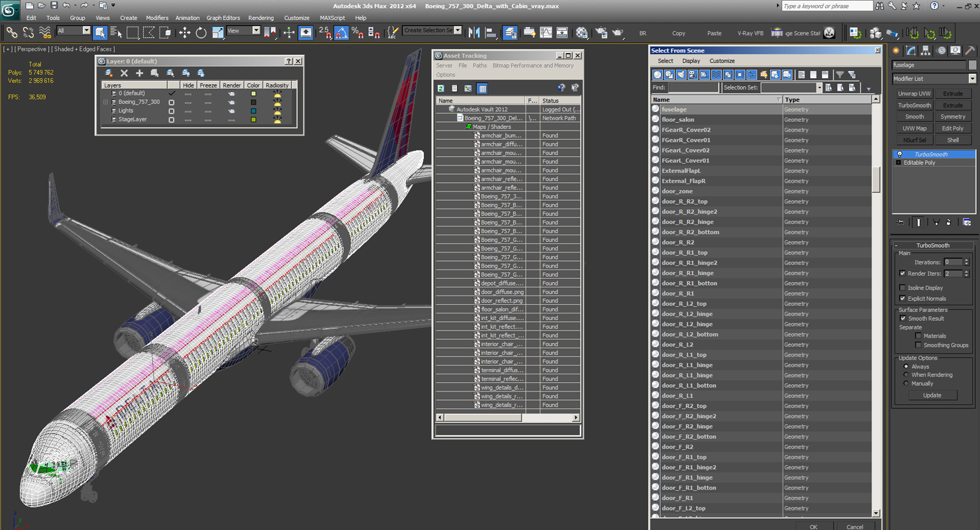Image resolution: width=980 pixels, height=530 pixels.
Task: Select the Manually update option
Action: click(906, 384)
